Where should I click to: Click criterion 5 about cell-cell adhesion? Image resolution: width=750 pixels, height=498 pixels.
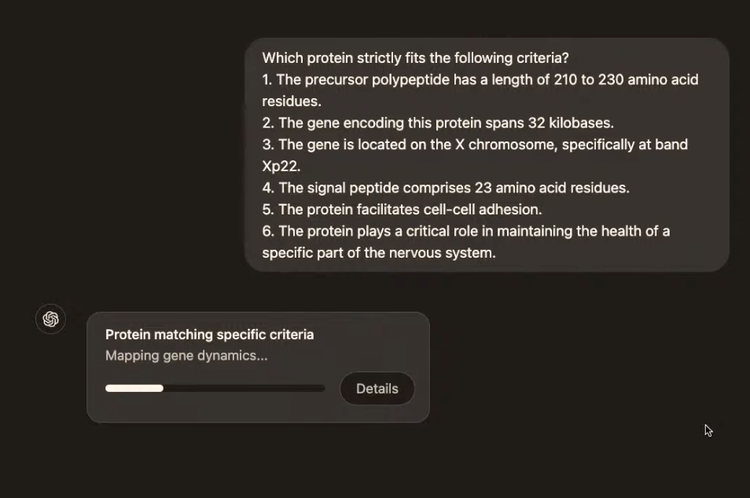[410, 209]
